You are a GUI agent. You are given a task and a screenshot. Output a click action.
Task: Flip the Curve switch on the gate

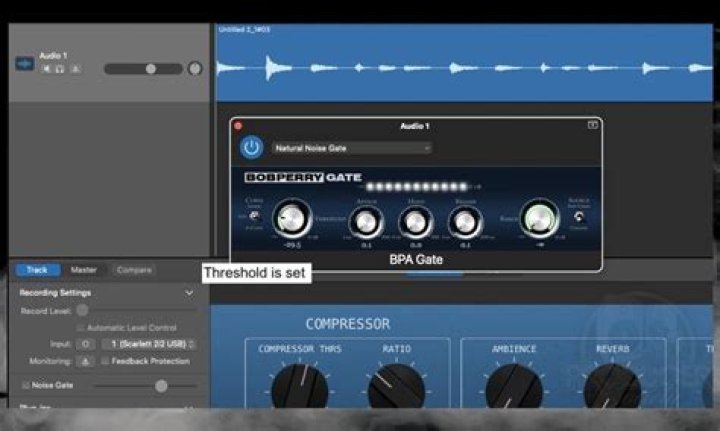point(254,215)
